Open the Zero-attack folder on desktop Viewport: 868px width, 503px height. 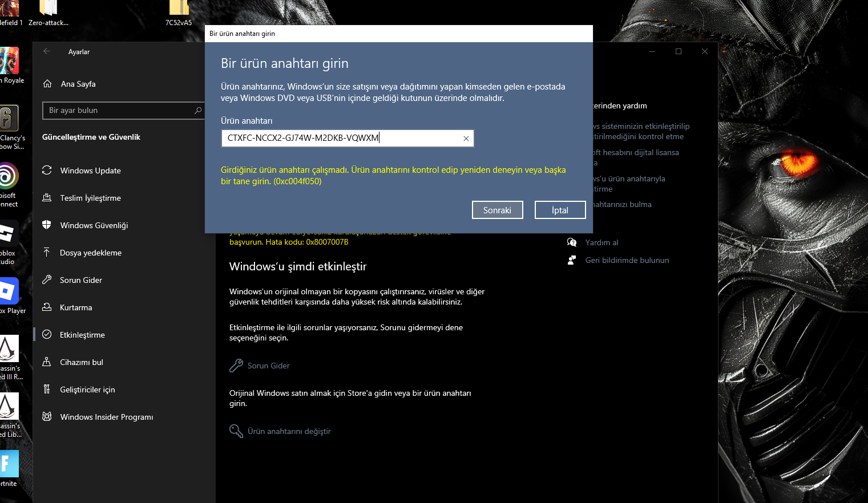[49, 14]
